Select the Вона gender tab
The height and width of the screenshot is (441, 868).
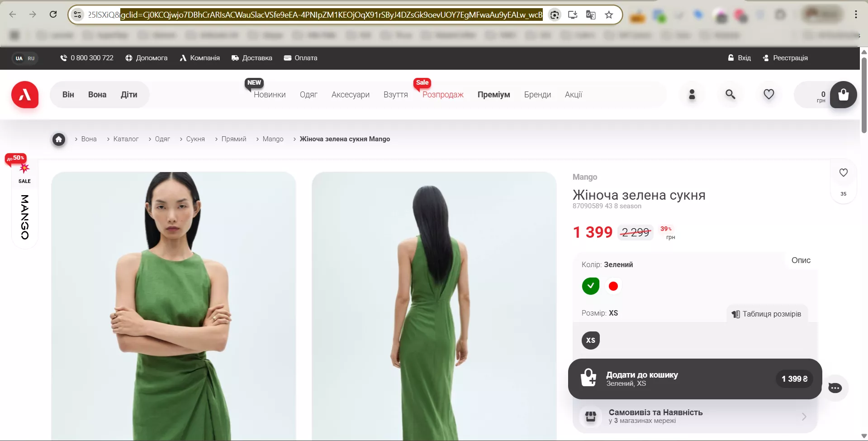pos(97,95)
